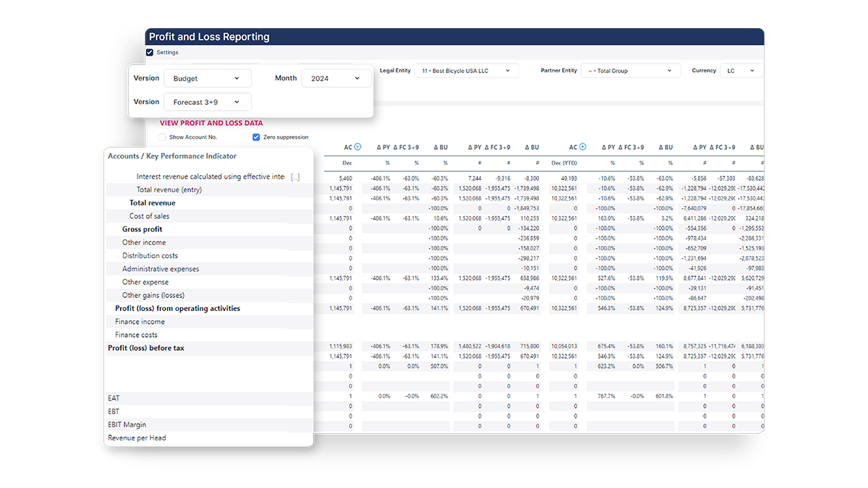Click the percentage cell 163.9%
This screenshot has height=488, width=868.
[606, 218]
